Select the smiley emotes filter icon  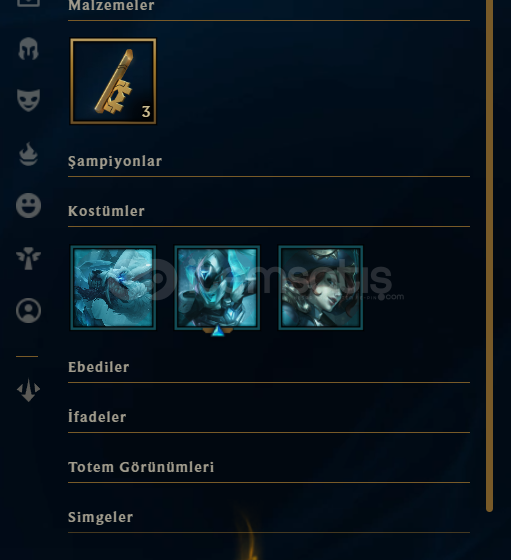coord(28,205)
